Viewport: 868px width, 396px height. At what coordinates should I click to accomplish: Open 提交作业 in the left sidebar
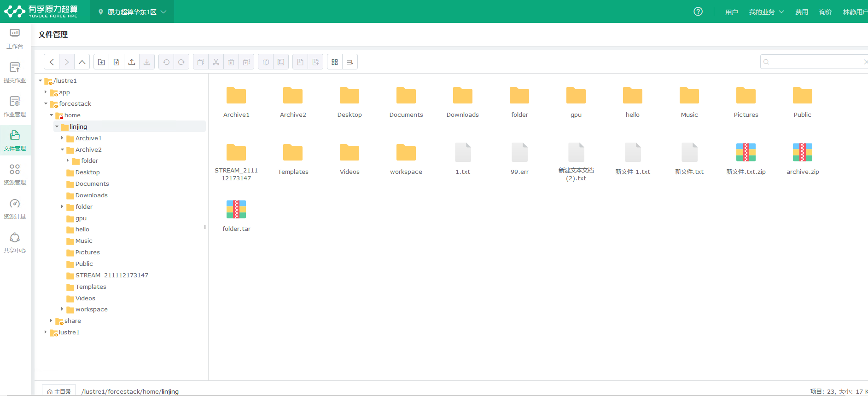tap(15, 73)
